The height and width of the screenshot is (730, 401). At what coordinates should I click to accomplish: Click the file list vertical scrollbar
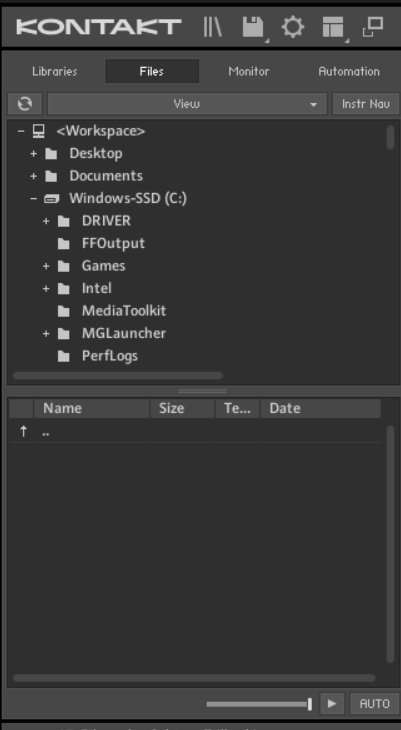pos(390,543)
